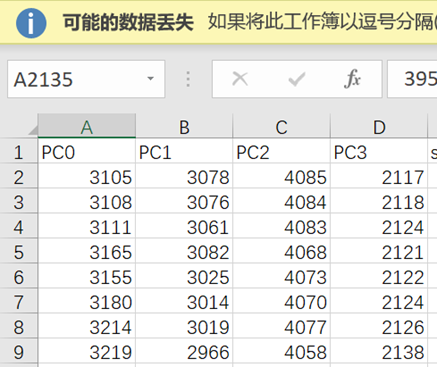Select the cell with value 3025
The image size is (437, 367).
(184, 277)
